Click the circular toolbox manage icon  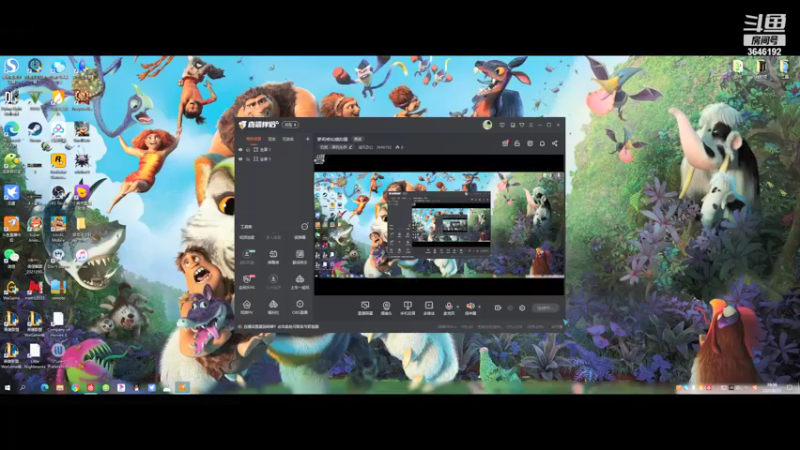(x=305, y=226)
